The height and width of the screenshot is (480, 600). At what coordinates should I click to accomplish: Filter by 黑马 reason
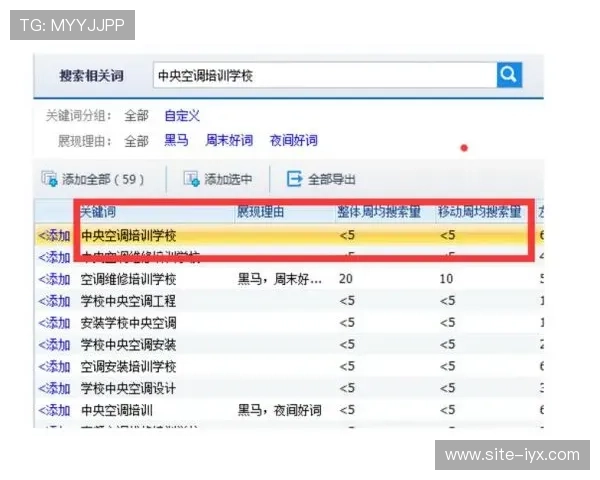pyautogui.click(x=176, y=140)
